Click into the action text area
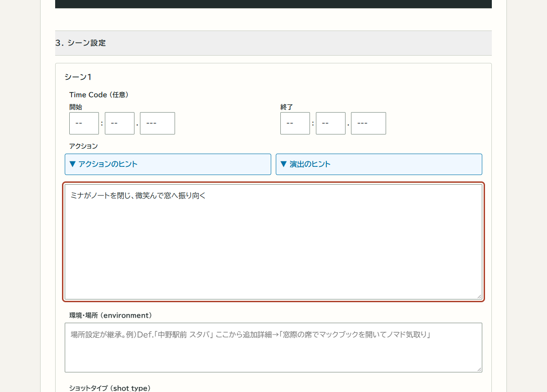547x392 pixels. tap(273, 242)
